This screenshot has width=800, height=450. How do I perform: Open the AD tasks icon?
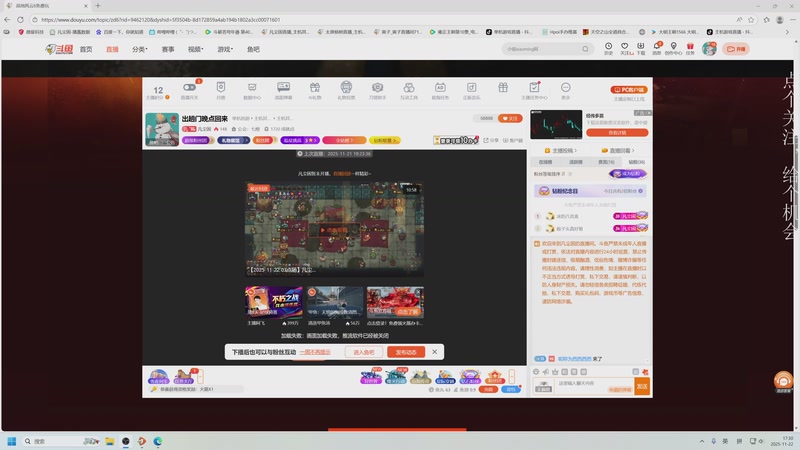[x=440, y=88]
